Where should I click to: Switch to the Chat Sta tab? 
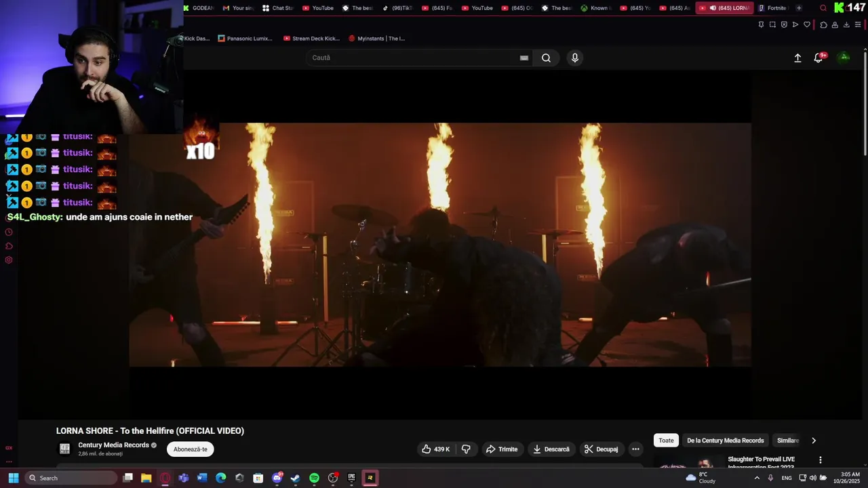point(278,8)
